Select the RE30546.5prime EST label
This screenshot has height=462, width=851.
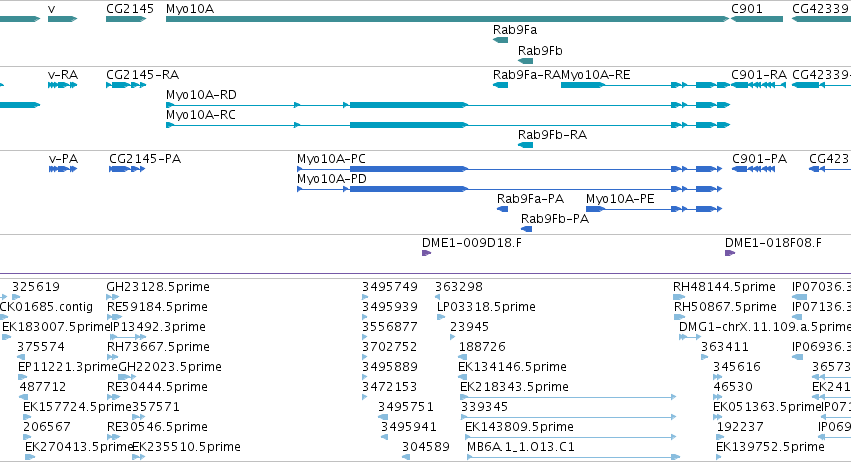tap(157, 427)
